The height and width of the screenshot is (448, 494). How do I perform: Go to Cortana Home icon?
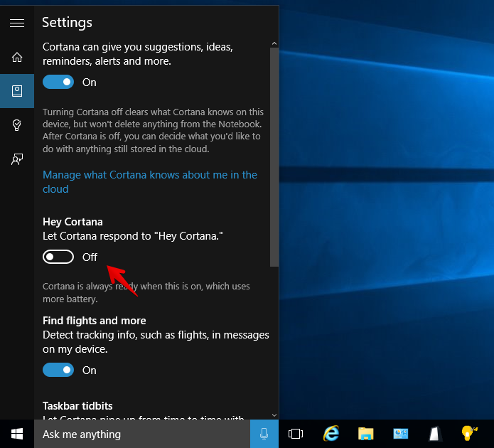tap(17, 57)
